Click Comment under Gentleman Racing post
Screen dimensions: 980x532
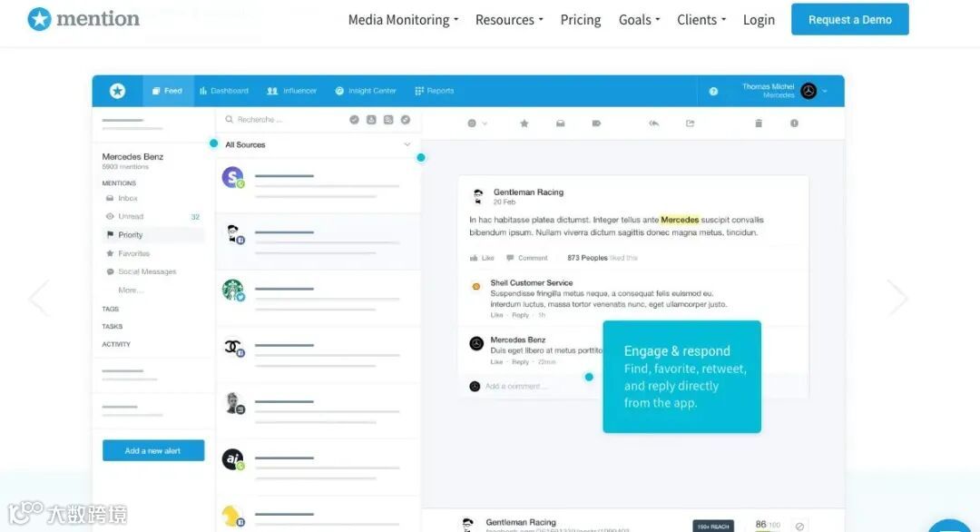click(527, 258)
